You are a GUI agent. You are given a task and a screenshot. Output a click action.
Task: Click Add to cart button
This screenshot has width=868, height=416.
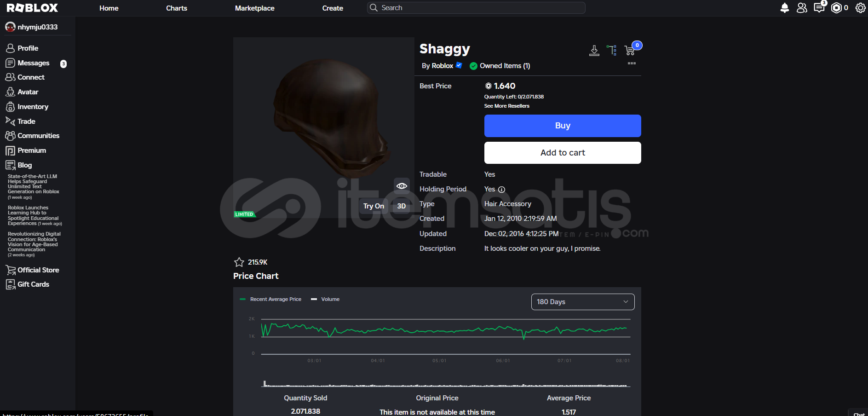click(x=563, y=153)
